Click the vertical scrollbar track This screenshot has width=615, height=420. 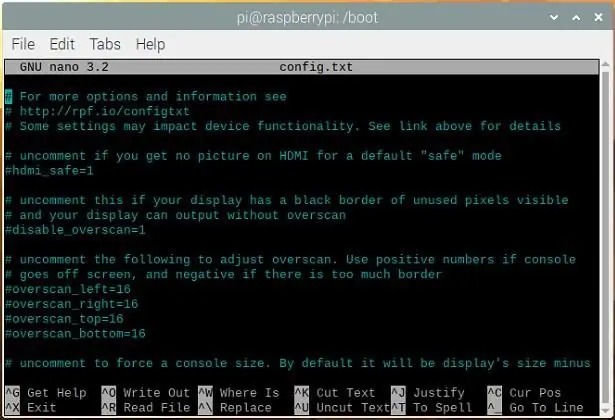point(606,237)
